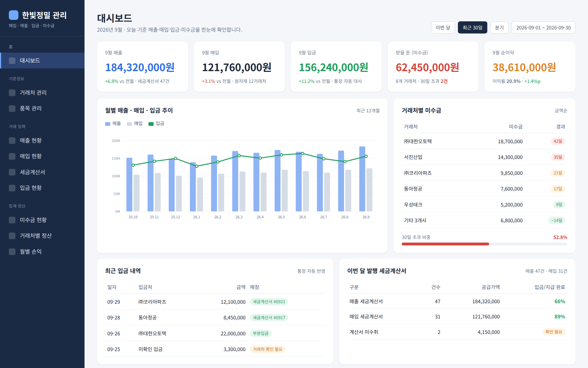
Task: Toggle the 매출 legend swatch in the chart
Action: (x=108, y=124)
